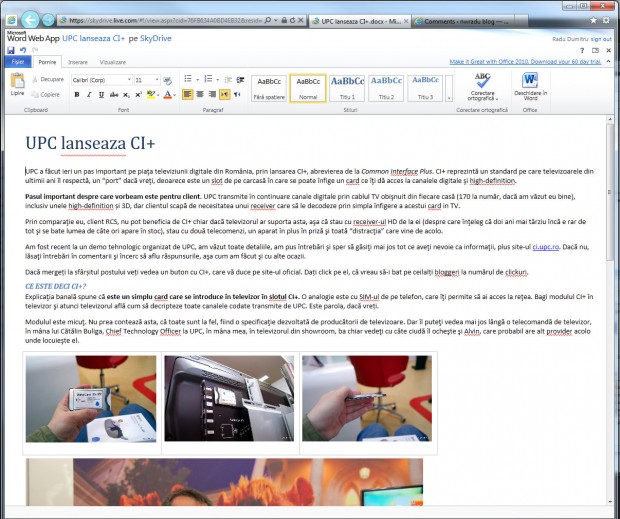This screenshot has width=620, height=519.
Task: Apply the Fără spațiere style
Action: tap(269, 88)
